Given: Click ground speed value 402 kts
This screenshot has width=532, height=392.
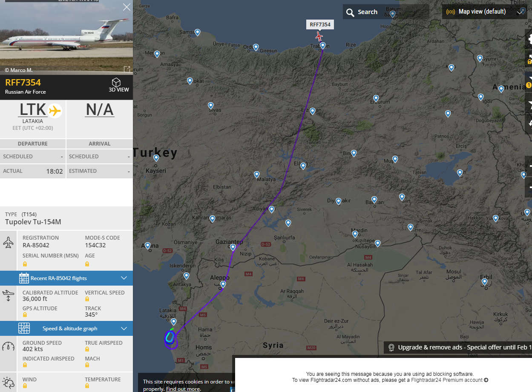Looking at the screenshot, I should tap(33, 349).
